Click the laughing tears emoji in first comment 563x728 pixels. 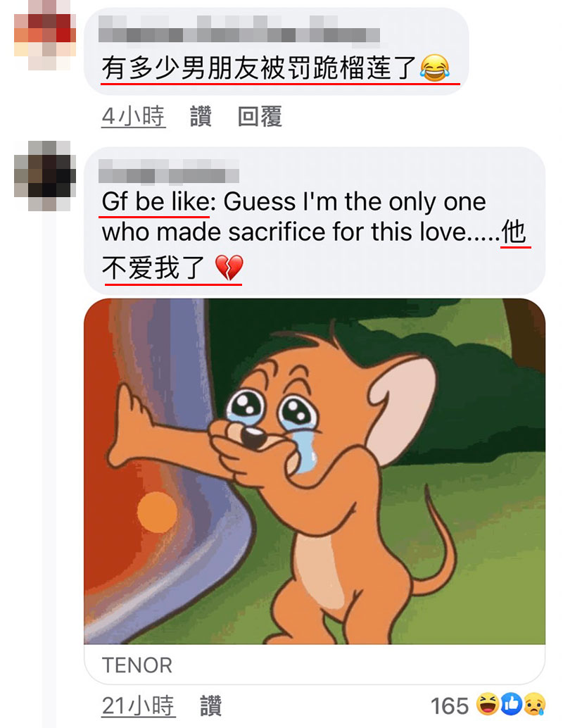(x=434, y=68)
